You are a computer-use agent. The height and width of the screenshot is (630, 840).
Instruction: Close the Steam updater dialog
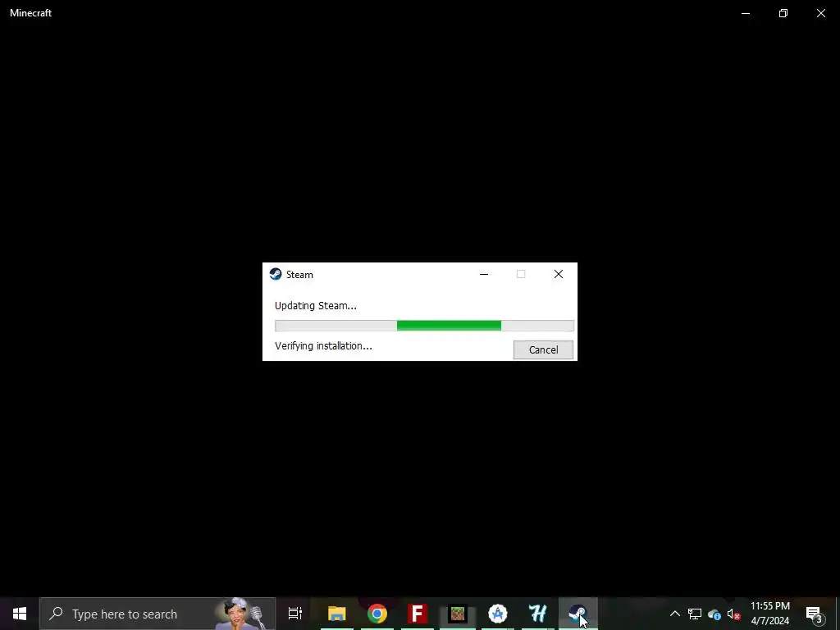[x=558, y=274]
